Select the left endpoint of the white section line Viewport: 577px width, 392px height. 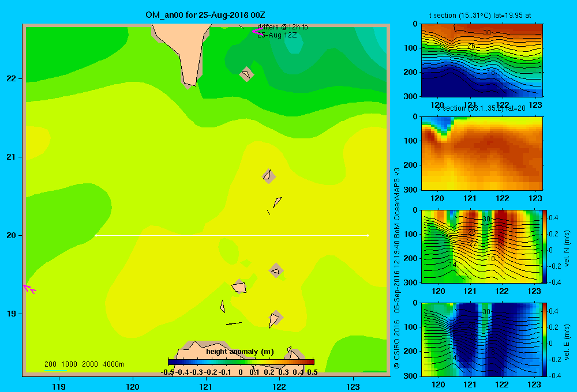[96, 235]
